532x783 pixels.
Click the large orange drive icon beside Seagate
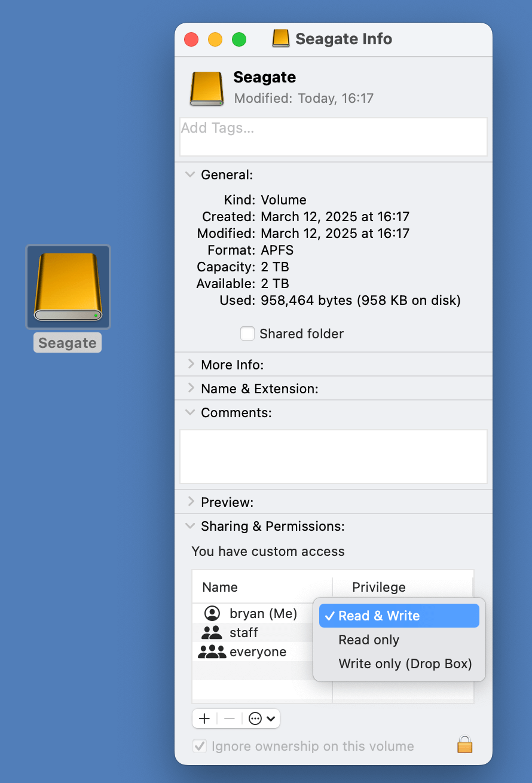coord(206,88)
